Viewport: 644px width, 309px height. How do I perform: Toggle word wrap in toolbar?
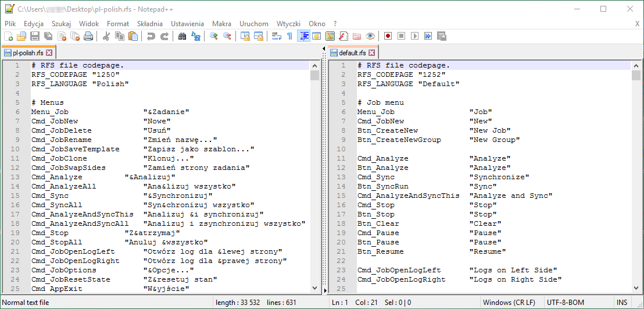coord(277,36)
